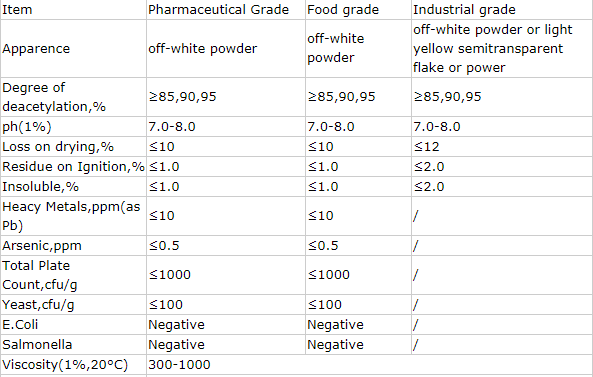Select the Apparence row label
This screenshot has height=377, width=593.
click(36, 49)
